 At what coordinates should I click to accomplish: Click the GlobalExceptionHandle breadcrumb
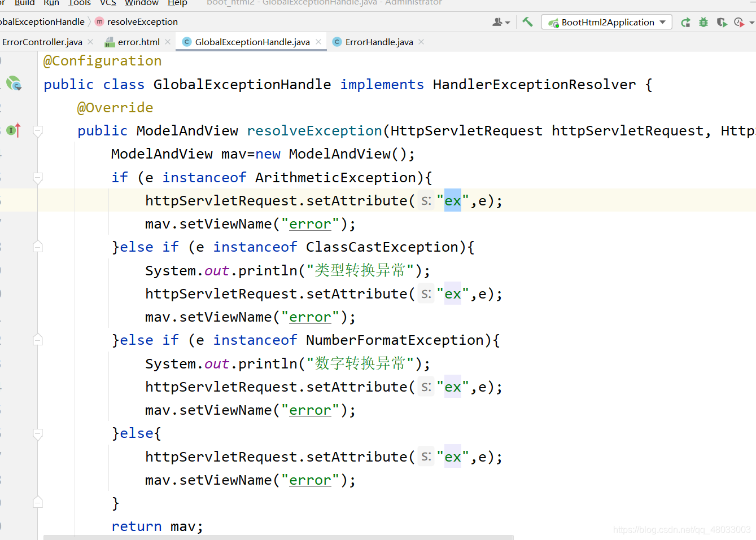[42, 22]
